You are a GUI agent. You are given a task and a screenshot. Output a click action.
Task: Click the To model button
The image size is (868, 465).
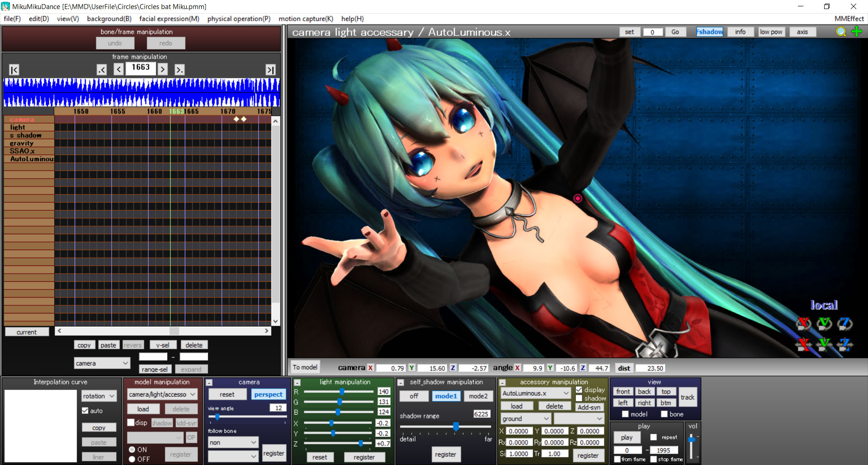pos(305,367)
